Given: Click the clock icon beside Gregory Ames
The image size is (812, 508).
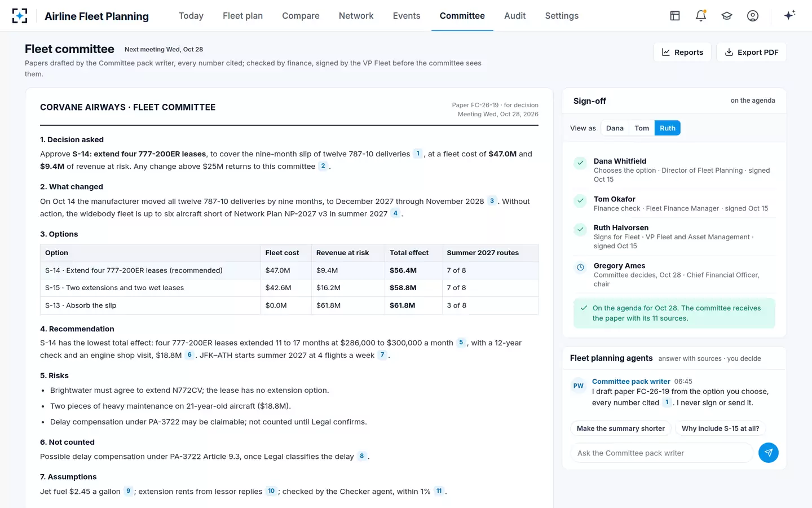Looking at the screenshot, I should click(580, 268).
